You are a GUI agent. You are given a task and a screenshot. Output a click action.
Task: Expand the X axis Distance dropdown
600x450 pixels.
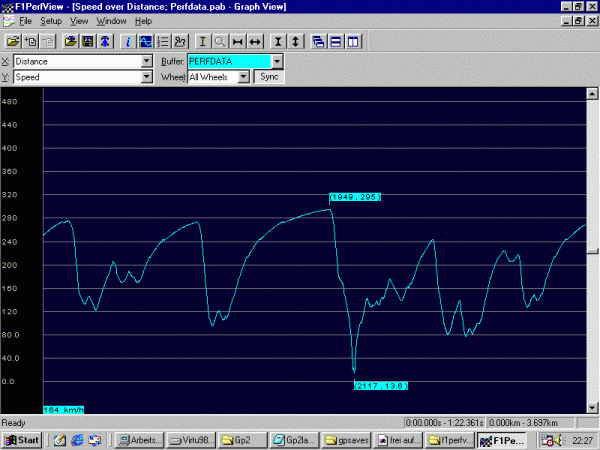pyautogui.click(x=147, y=61)
